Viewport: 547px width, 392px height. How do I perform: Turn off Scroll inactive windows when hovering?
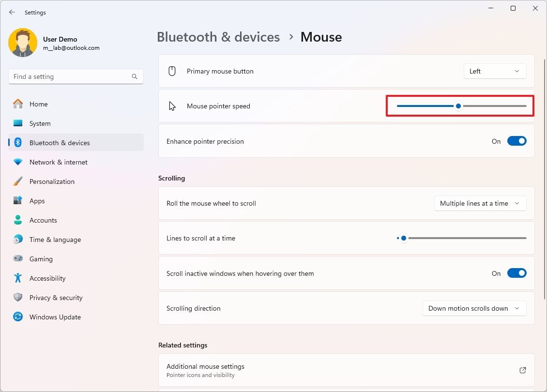[517, 273]
